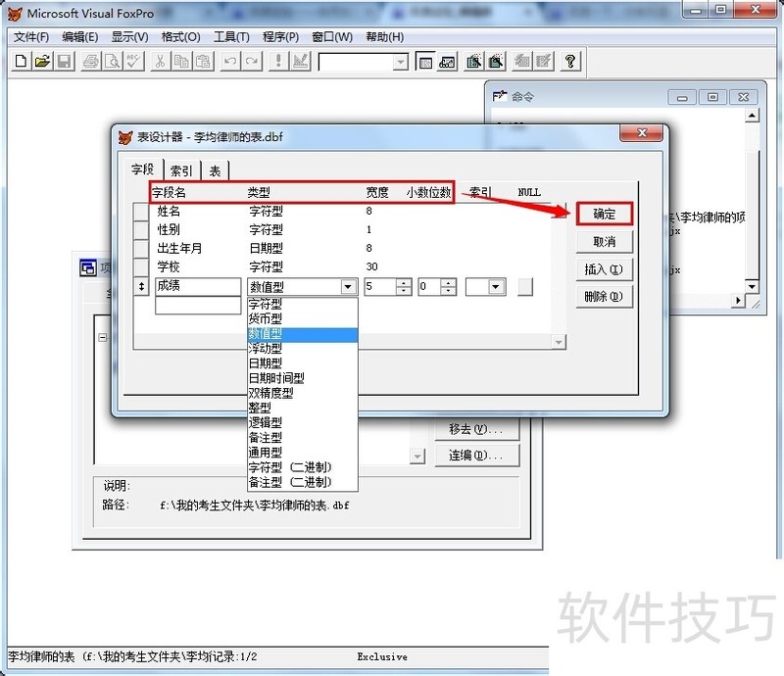Screen dimensions: 784x676
Task: Select 浮动型 in the type list
Action: click(x=303, y=349)
